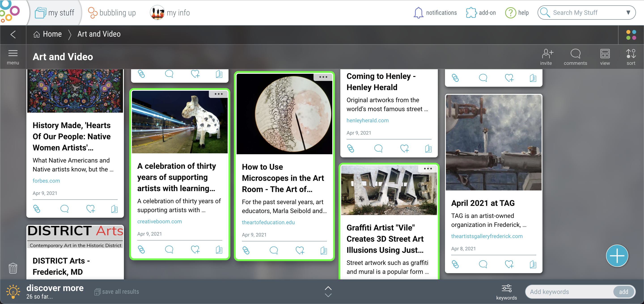This screenshot has height=304, width=644.
Task: Click link icon on creativeboom.com card
Action: (x=141, y=249)
